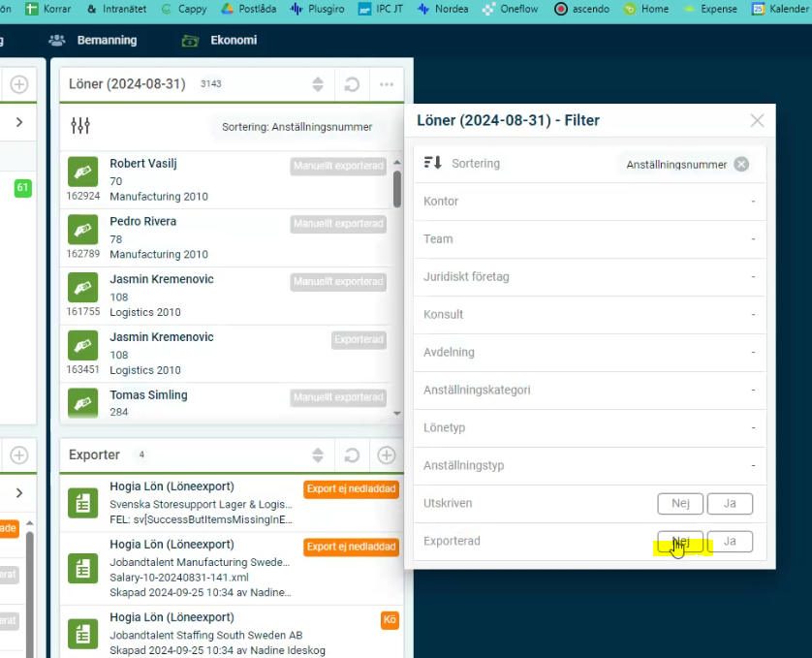Open filter settings icon in Löner panel
This screenshot has width=812, height=658.
[80, 126]
